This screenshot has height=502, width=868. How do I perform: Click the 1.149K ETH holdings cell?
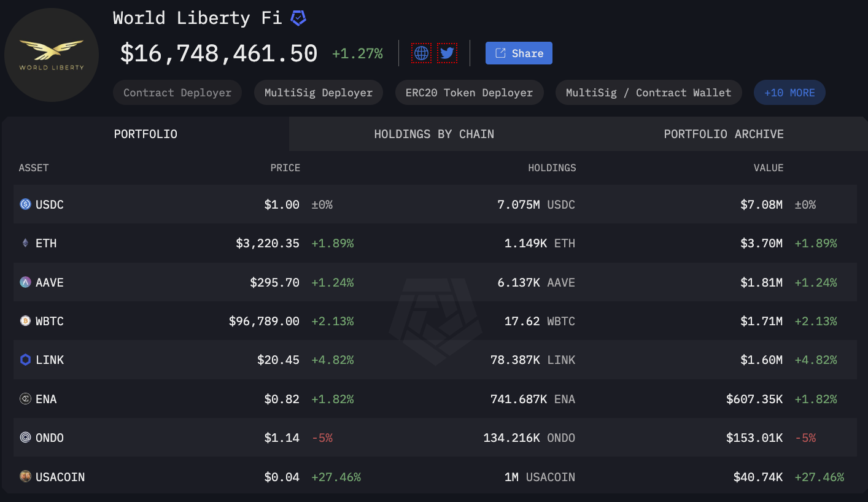(x=540, y=243)
